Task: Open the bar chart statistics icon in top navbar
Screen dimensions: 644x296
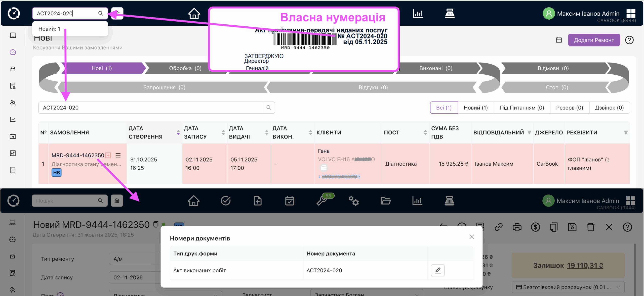Action: pyautogui.click(x=418, y=14)
